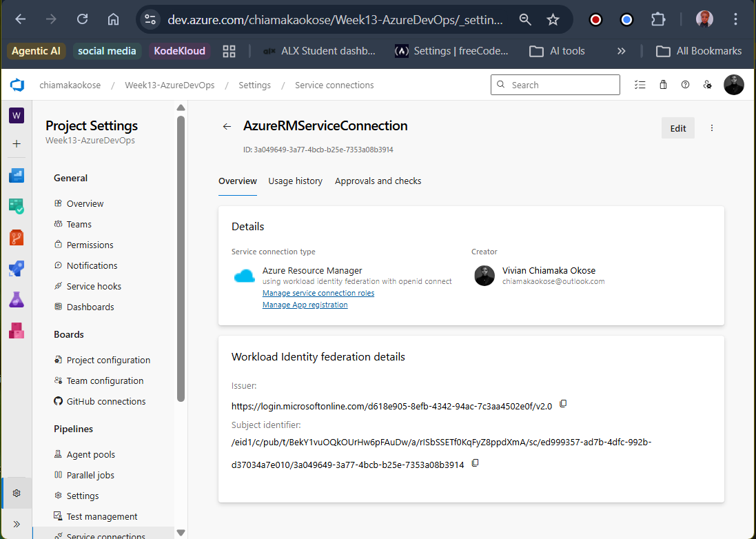Copy the Subject identifier value
Image resolution: width=756 pixels, height=539 pixels.
click(475, 462)
